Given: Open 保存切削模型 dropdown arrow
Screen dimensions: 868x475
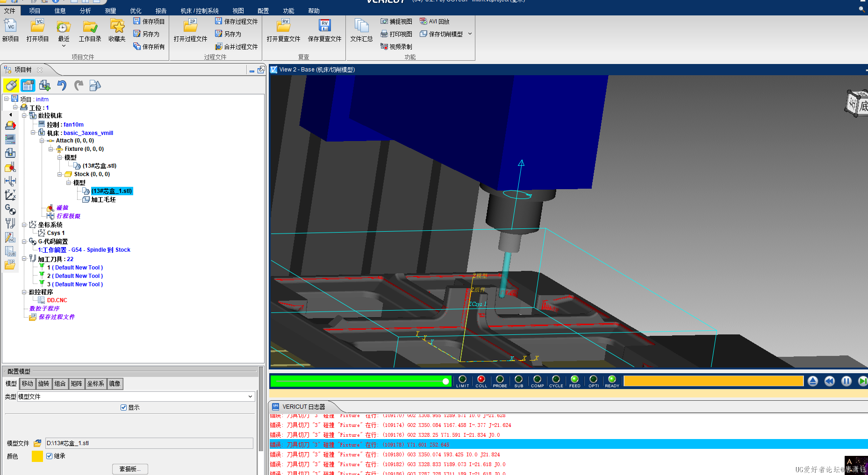Looking at the screenshot, I should (x=470, y=34).
